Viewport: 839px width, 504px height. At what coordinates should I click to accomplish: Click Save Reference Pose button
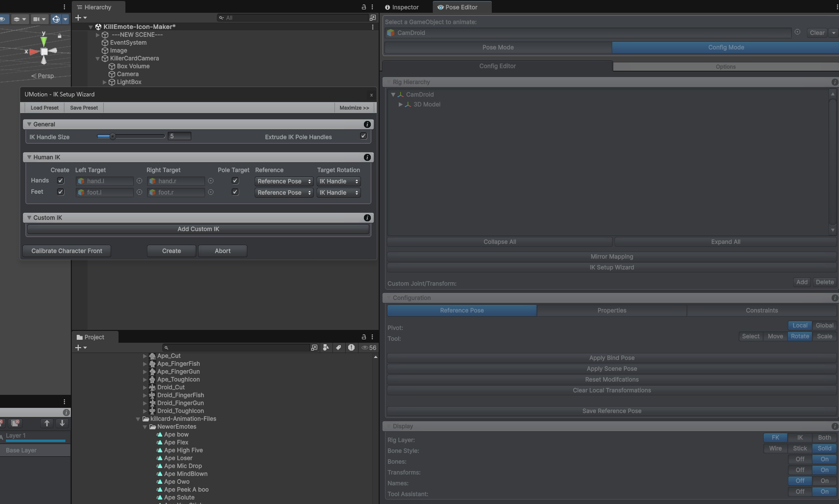click(612, 411)
